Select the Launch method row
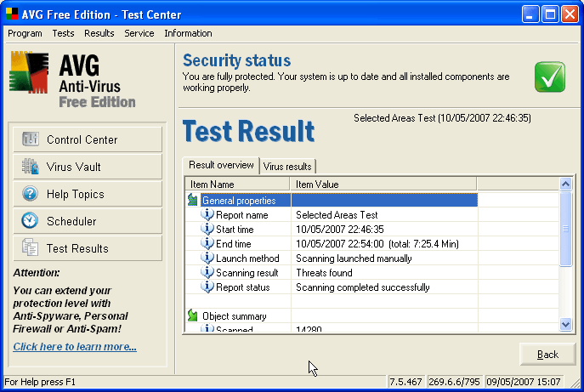 tap(332, 258)
